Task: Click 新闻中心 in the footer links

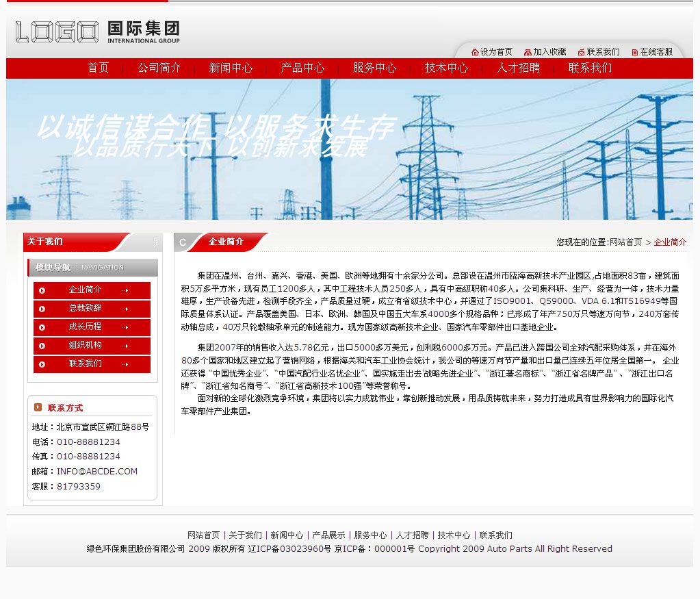Action: pos(287,535)
